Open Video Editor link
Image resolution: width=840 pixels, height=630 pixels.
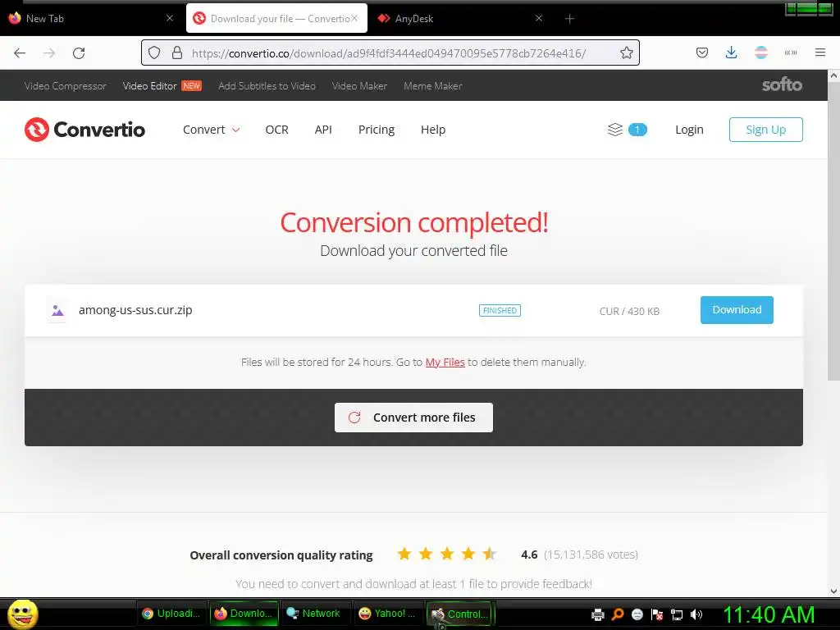tap(149, 85)
